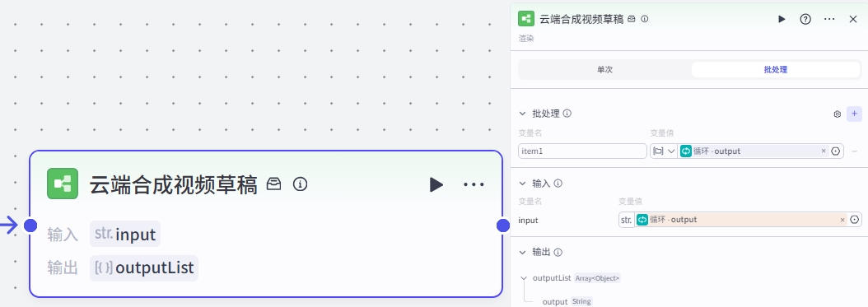
Task: Remove the item1 batch row with minus icon
Action: pyautogui.click(x=855, y=151)
